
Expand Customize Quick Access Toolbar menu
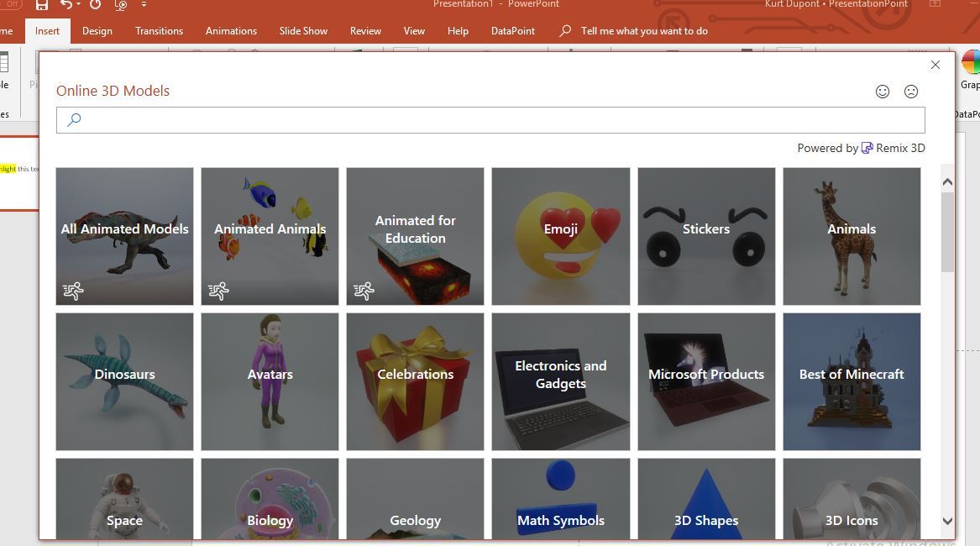click(x=144, y=5)
